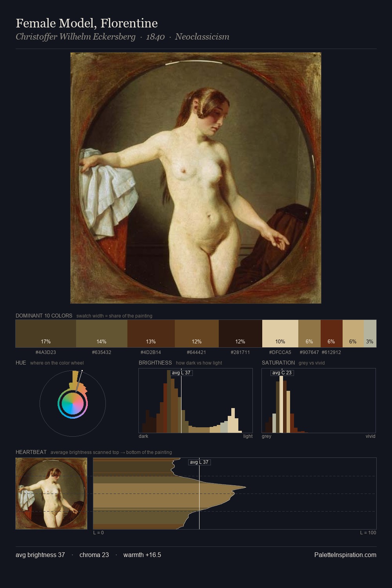Click the saturation histogram chart
The height and width of the screenshot is (588, 392).
click(319, 401)
